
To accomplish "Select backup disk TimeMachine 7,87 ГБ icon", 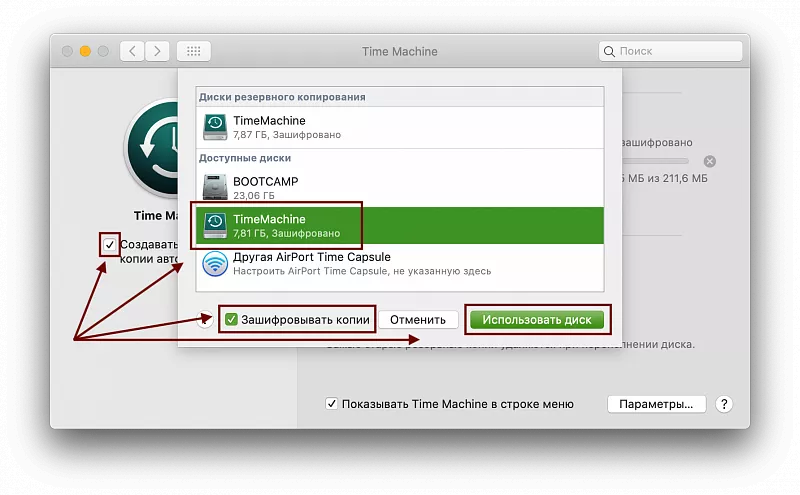I will tap(215, 127).
